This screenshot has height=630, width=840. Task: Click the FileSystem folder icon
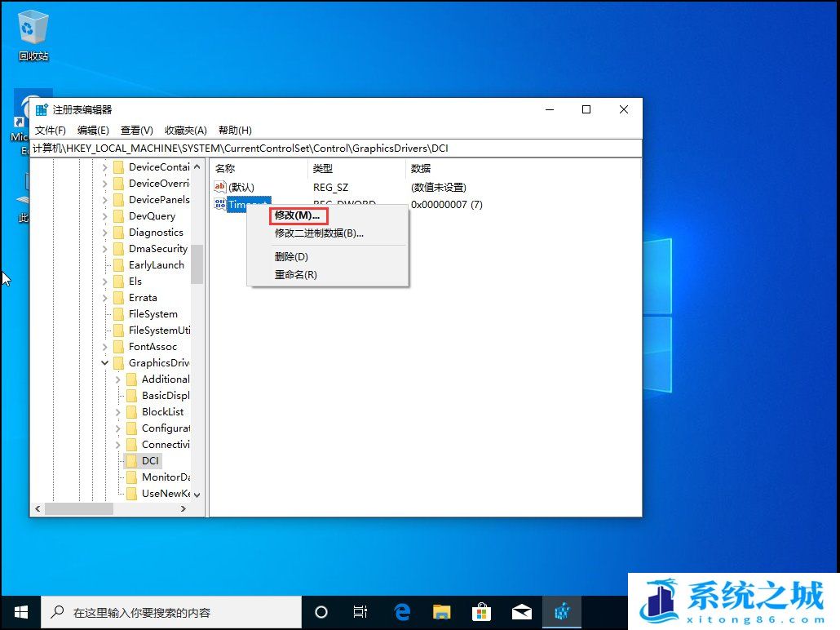click(x=119, y=314)
